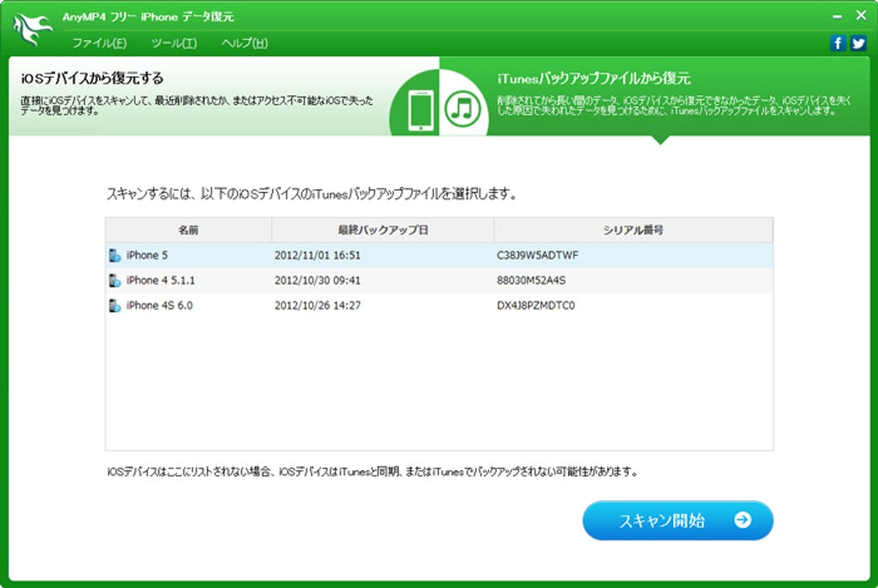Start scanning with スキャン開始 button
The width and height of the screenshot is (878, 588).
[x=678, y=520]
